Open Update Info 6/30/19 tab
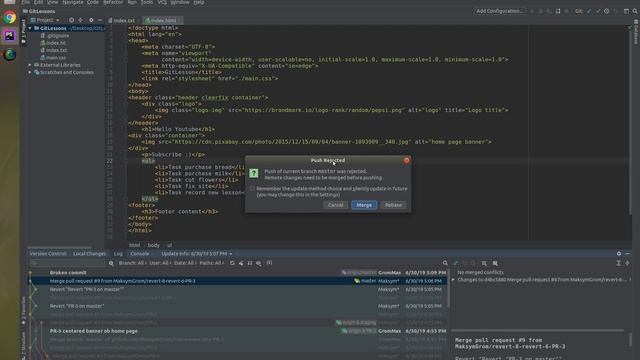This screenshot has height=360, width=640. (x=194, y=253)
